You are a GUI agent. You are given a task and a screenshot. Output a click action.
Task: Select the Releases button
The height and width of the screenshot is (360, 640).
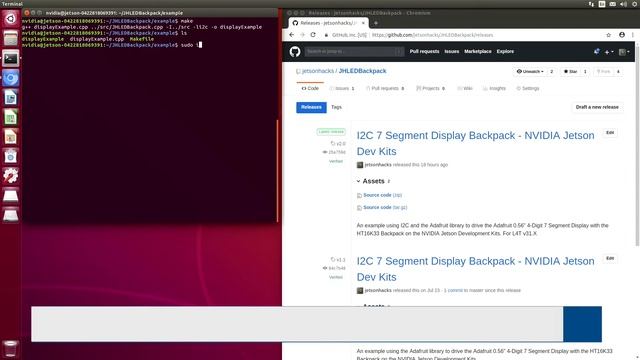point(311,107)
